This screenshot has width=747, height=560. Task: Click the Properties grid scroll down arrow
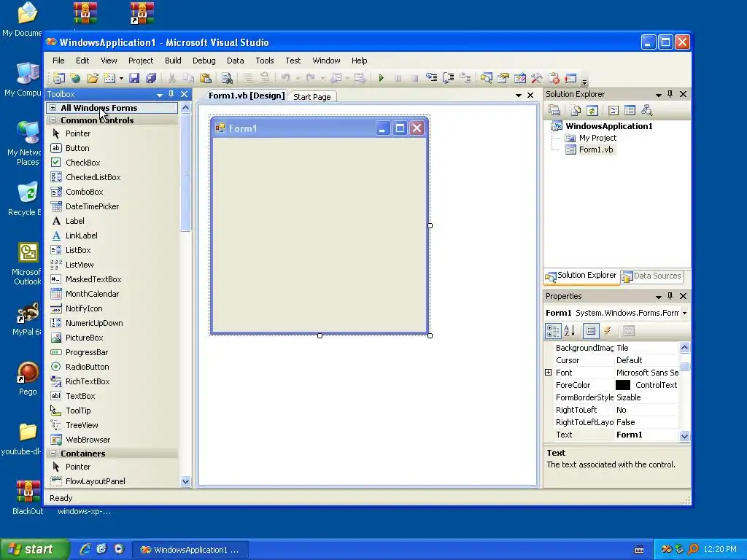click(x=684, y=436)
